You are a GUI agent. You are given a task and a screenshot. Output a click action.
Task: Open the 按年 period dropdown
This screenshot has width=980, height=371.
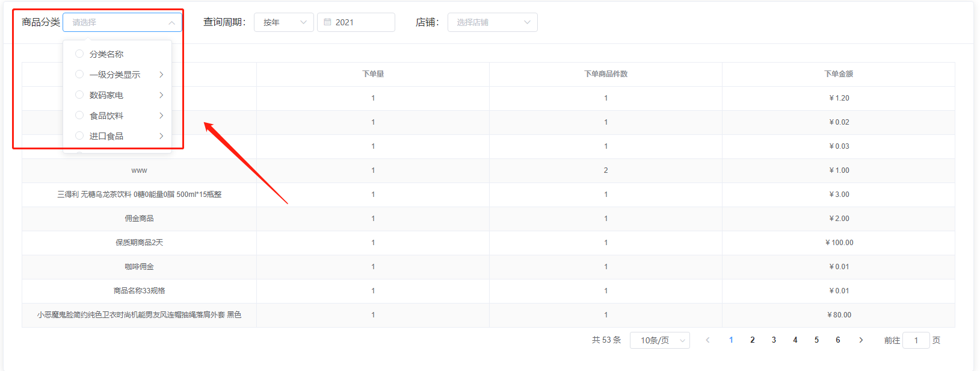coord(284,22)
